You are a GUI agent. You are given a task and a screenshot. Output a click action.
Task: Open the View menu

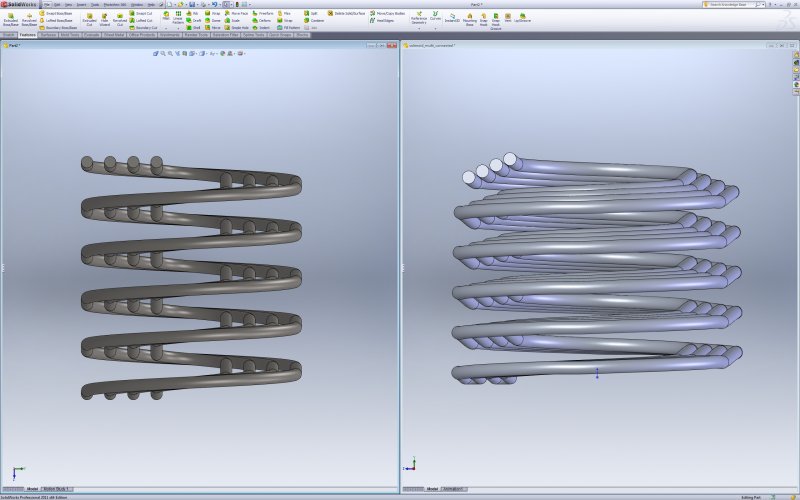pos(68,5)
